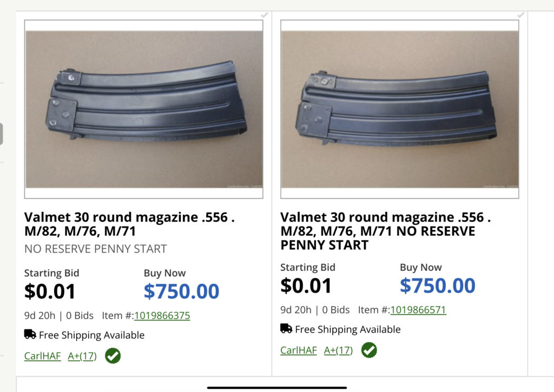Click free shipping truck icon, right listing
The image size is (554, 392).
tap(286, 328)
